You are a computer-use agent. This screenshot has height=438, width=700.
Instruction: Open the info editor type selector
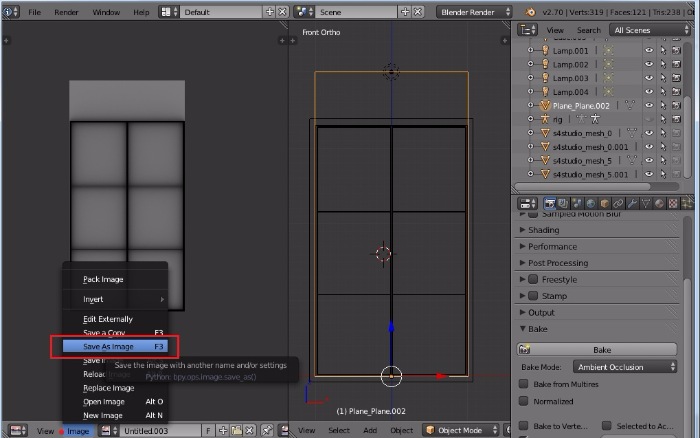point(11,12)
